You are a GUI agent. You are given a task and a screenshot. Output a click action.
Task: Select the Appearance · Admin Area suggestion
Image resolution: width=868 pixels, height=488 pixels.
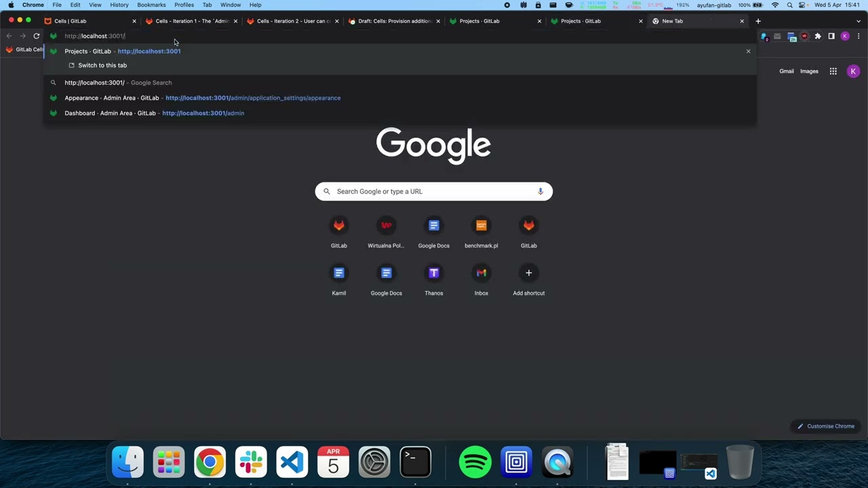tap(400, 98)
